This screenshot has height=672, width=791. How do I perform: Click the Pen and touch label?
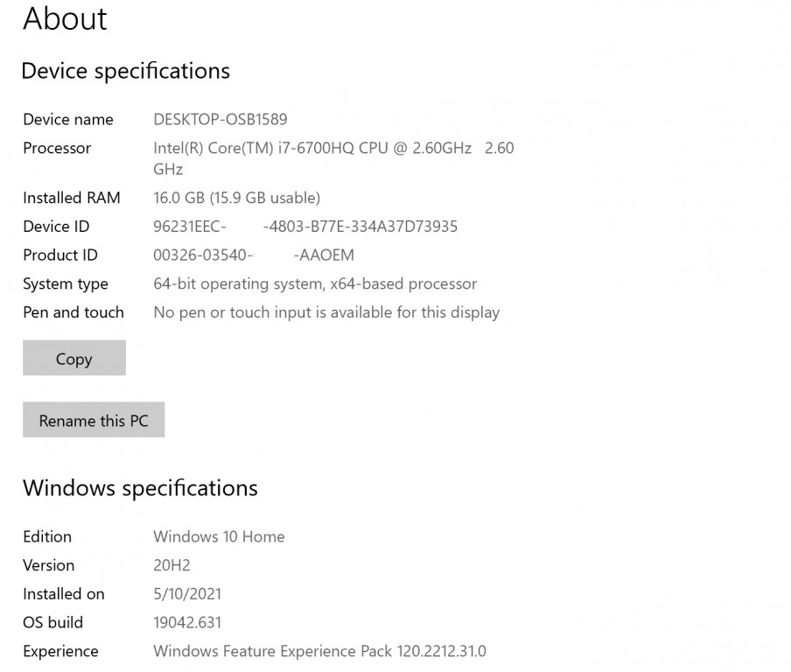73,312
